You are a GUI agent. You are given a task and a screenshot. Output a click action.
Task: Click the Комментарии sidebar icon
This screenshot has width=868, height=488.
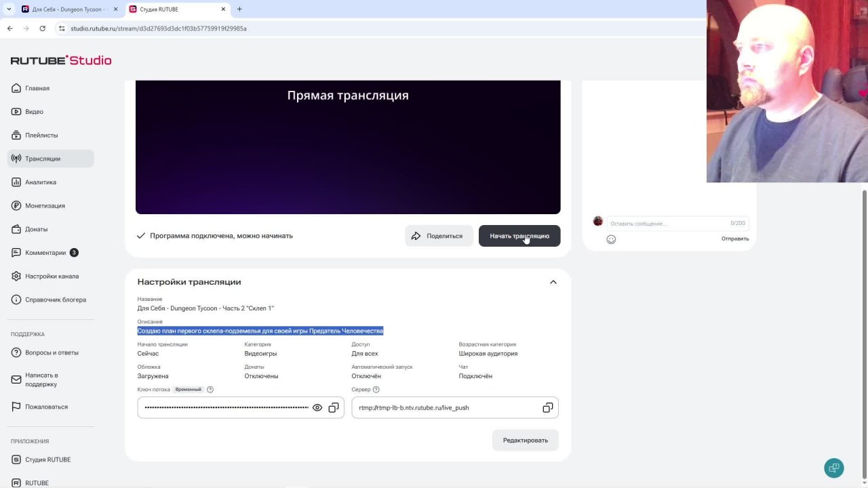17,253
